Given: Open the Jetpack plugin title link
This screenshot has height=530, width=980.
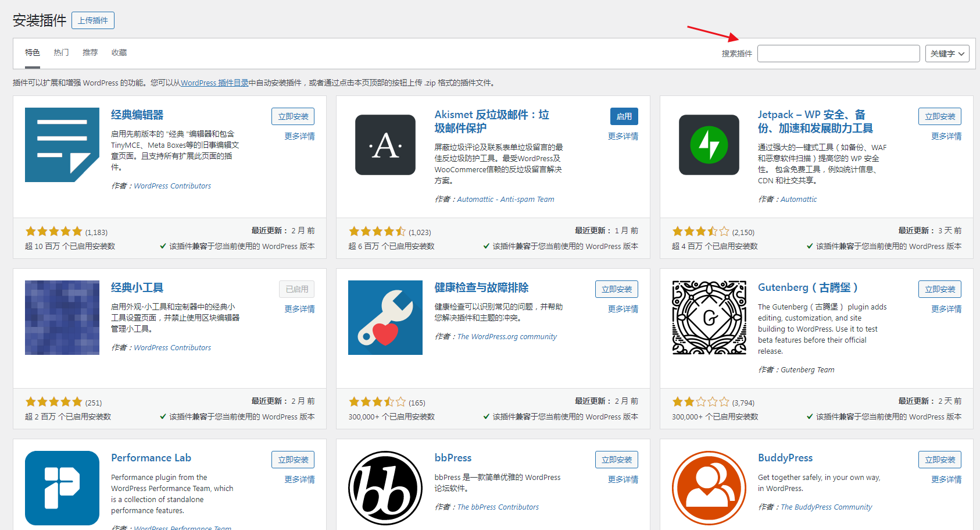Looking at the screenshot, I should [815, 121].
